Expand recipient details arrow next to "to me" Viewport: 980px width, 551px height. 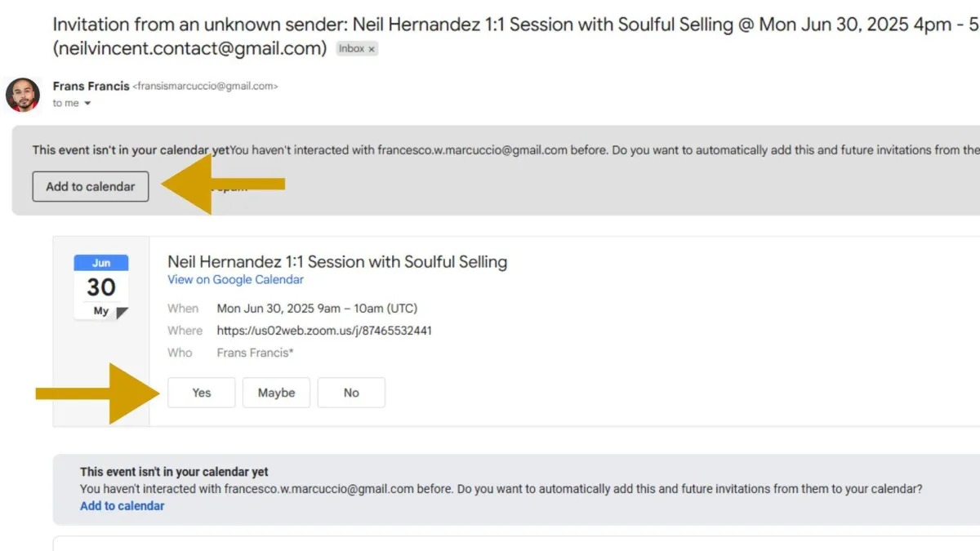87,104
